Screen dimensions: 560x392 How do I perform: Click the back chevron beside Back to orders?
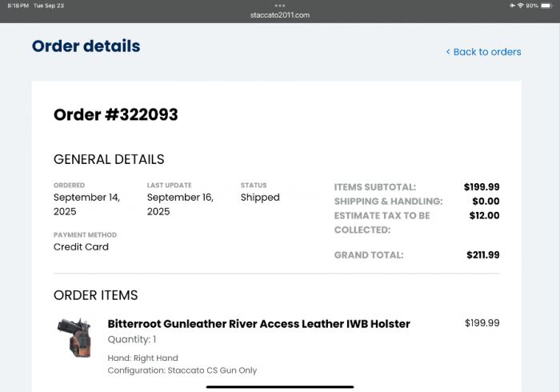[x=448, y=52]
